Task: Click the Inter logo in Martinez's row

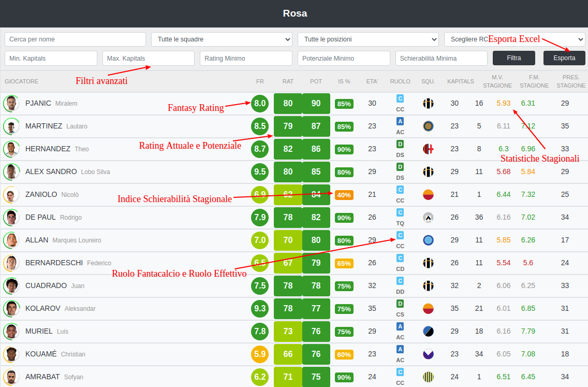Action: pos(428,126)
